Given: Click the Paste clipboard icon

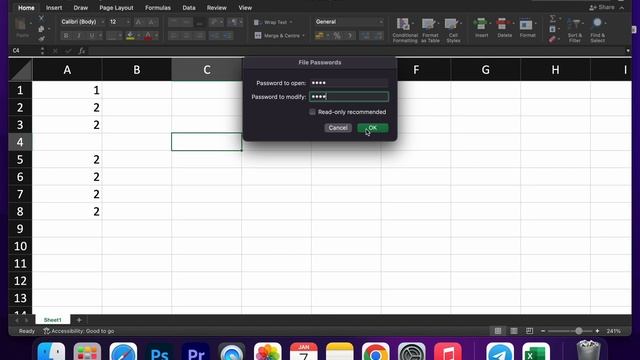Looking at the screenshot, I should [20, 25].
